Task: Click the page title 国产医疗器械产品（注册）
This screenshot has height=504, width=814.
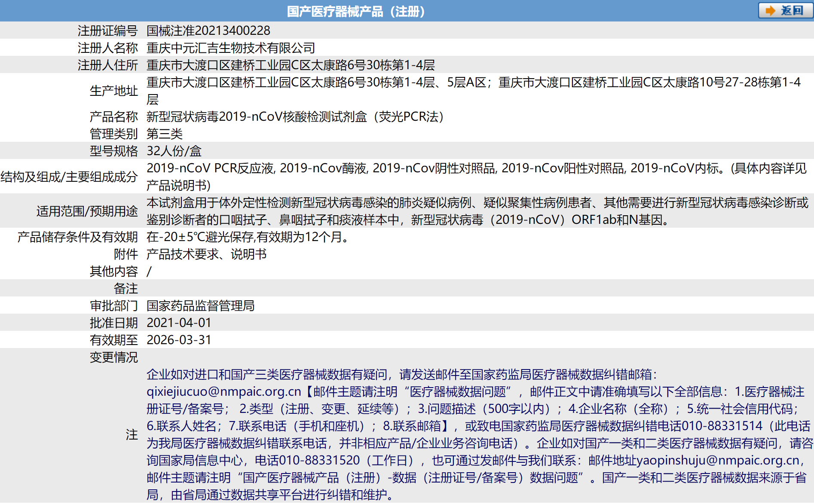Action: pyautogui.click(x=356, y=11)
